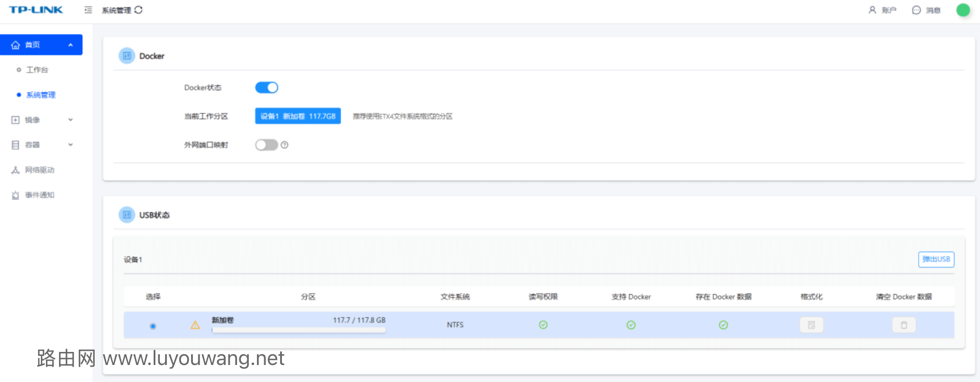Screen dimensions: 980x382
Task: Expand the 镜像 menu chevron
Action: pos(70,120)
